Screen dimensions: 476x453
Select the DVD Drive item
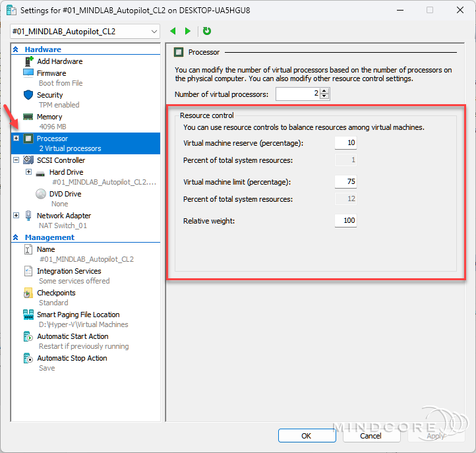click(x=65, y=194)
